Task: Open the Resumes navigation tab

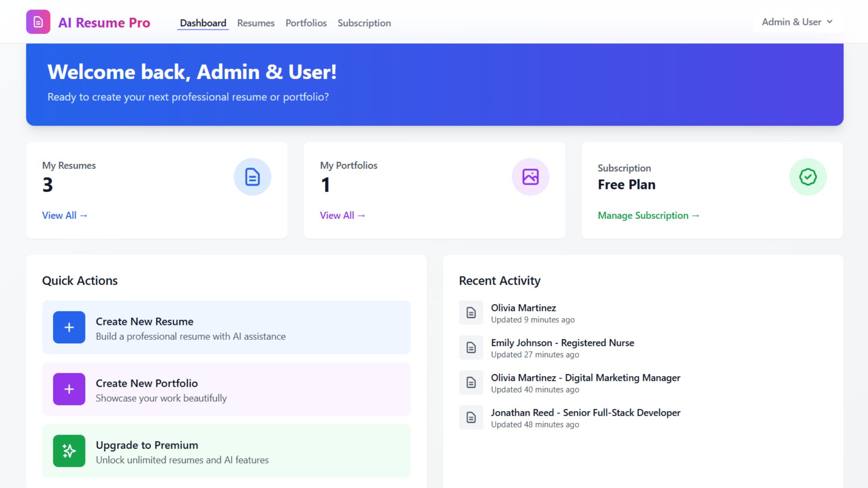Action: click(x=255, y=23)
